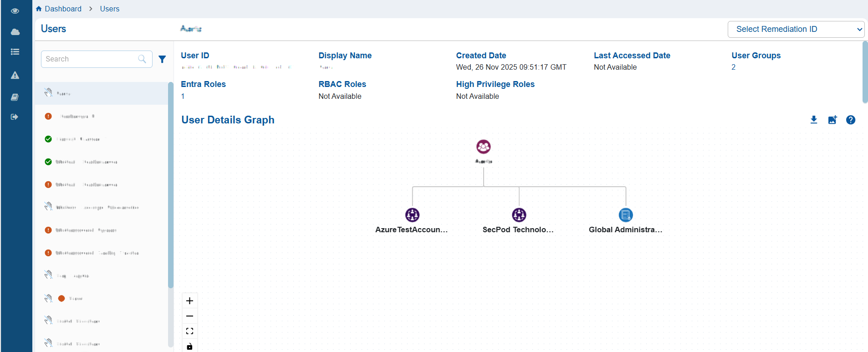
Task: Select the AzureTestAccoun... group node
Action: coord(412,215)
